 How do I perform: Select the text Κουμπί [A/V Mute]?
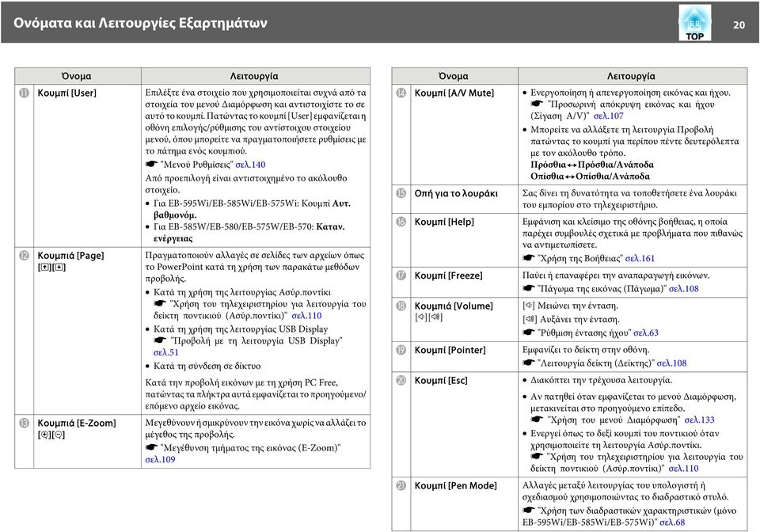pos(454,93)
